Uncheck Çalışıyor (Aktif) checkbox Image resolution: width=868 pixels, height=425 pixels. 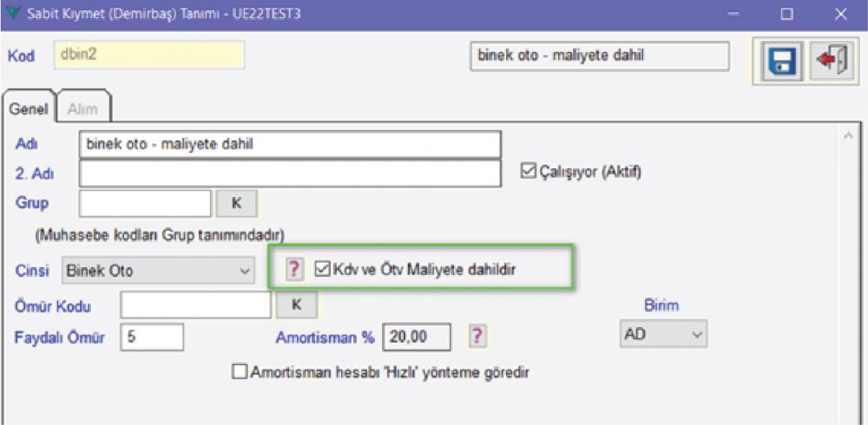[x=528, y=172]
